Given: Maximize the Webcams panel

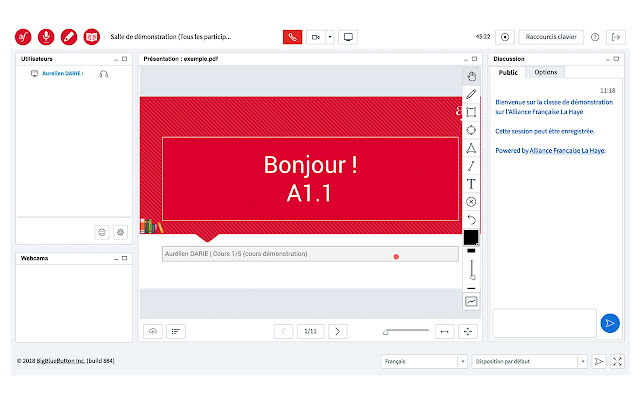Looking at the screenshot, I should click(x=124, y=258).
